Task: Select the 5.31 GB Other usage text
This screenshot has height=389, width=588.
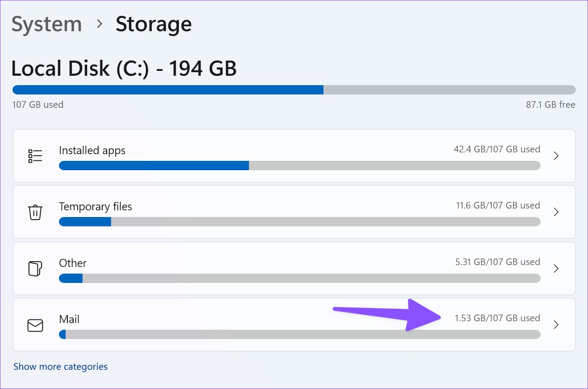Action: [x=497, y=262]
